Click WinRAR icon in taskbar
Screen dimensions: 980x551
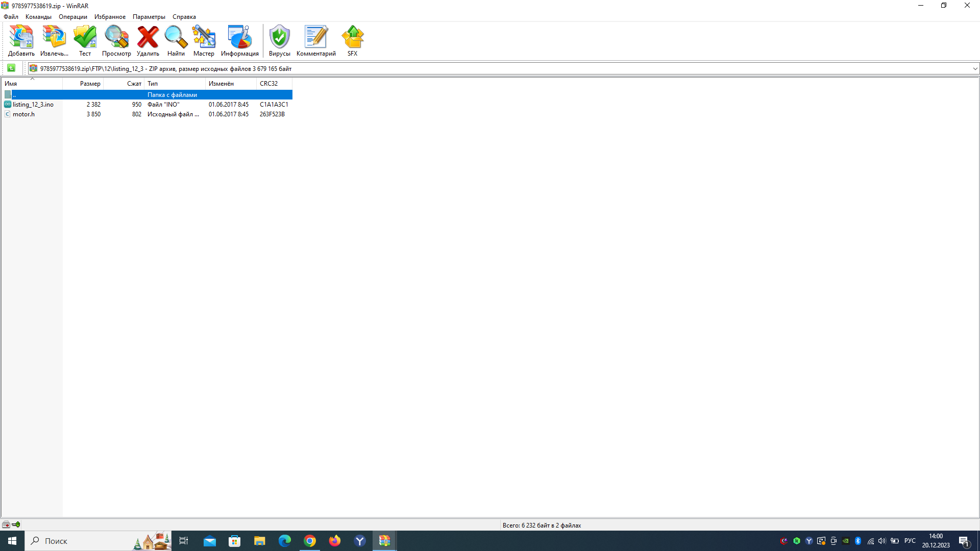[x=385, y=541]
